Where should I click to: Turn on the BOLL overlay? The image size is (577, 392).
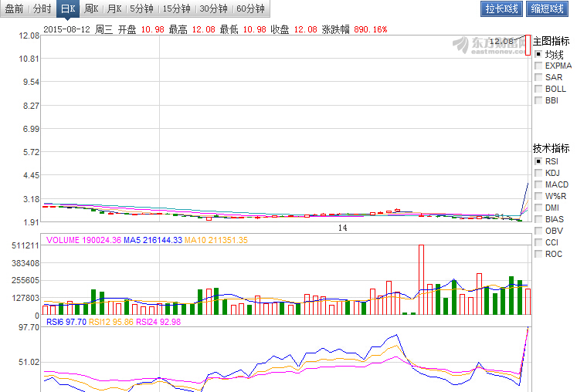(538, 90)
